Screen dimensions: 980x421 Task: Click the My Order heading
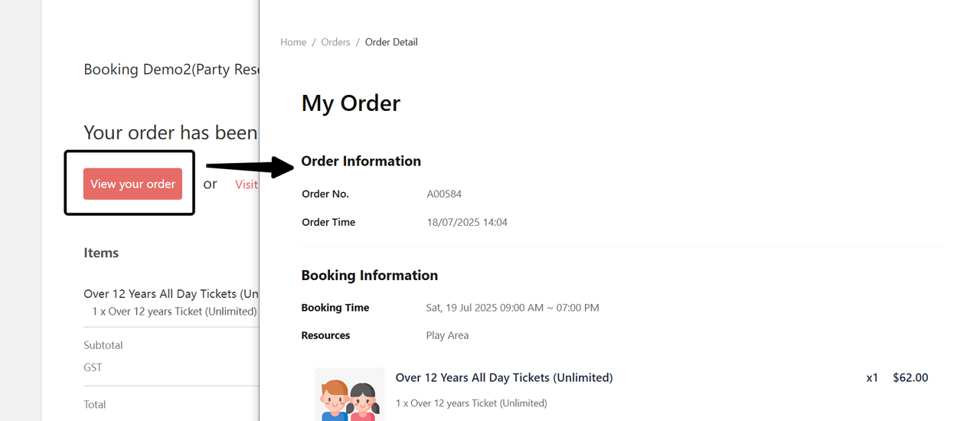[351, 103]
